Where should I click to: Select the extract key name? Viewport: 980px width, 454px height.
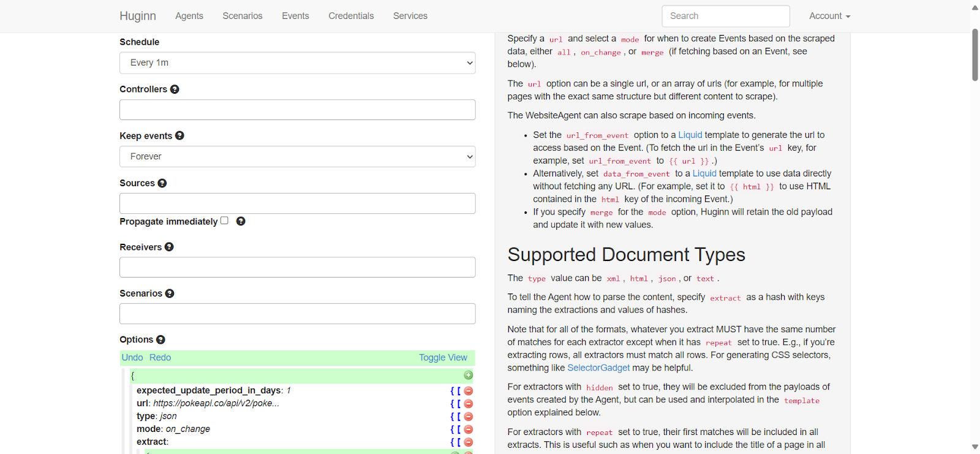[151, 442]
